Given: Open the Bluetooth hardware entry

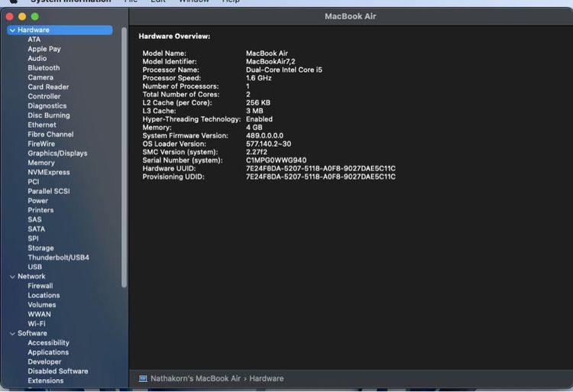Looking at the screenshot, I should pyautogui.click(x=44, y=68).
